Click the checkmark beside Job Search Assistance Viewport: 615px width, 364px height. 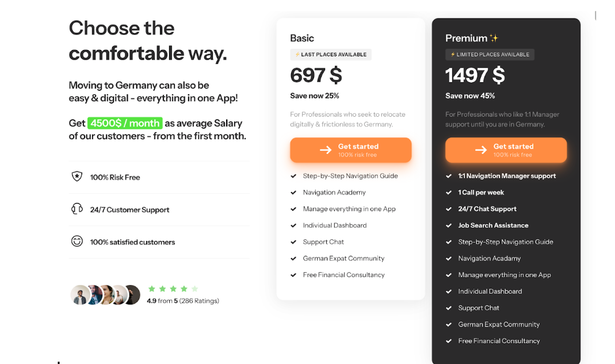tap(449, 225)
